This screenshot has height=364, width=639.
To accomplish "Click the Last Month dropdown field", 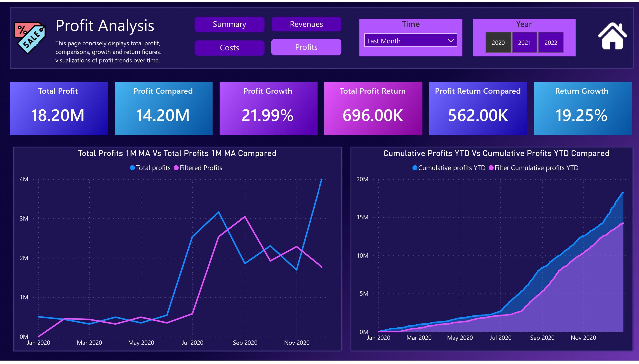I will 410,40.
